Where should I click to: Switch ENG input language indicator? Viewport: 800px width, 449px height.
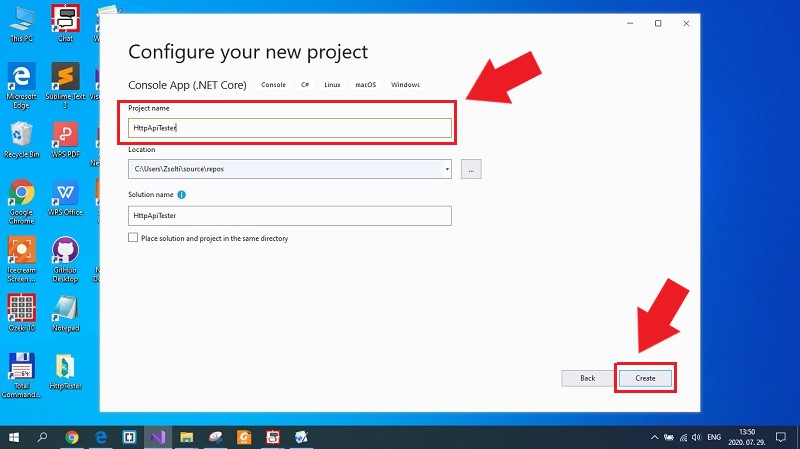tap(714, 437)
